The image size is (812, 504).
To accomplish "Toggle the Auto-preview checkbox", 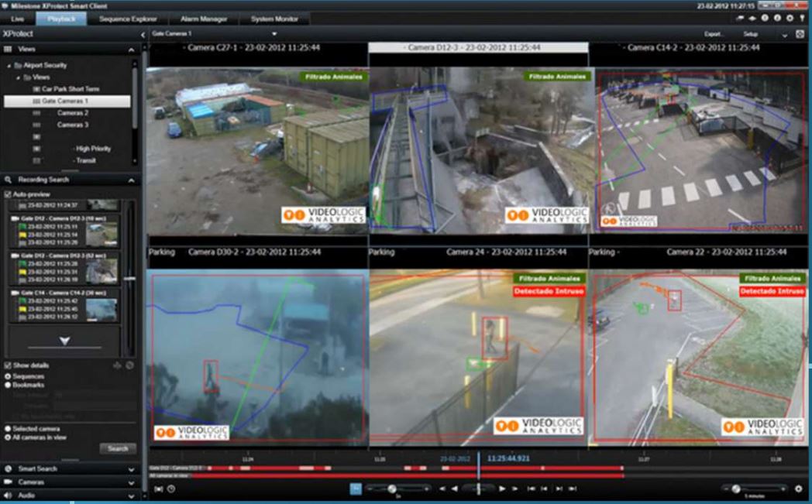I will pos(8,194).
